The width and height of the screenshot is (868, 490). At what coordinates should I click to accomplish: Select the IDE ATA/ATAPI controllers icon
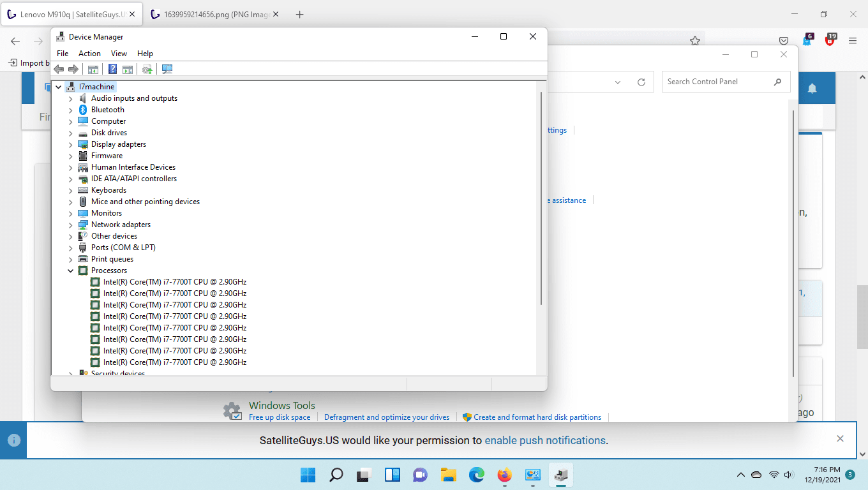(83, 179)
